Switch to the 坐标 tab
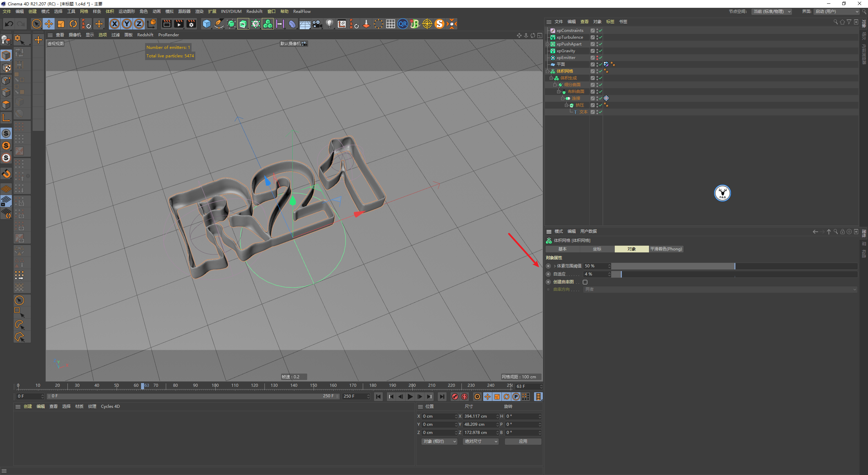The width and height of the screenshot is (868, 475). tap(597, 249)
